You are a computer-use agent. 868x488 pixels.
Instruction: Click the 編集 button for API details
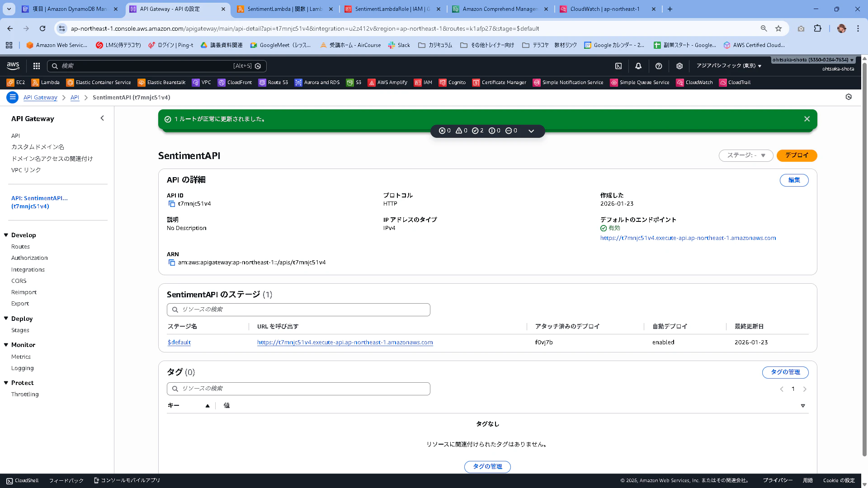click(x=794, y=180)
